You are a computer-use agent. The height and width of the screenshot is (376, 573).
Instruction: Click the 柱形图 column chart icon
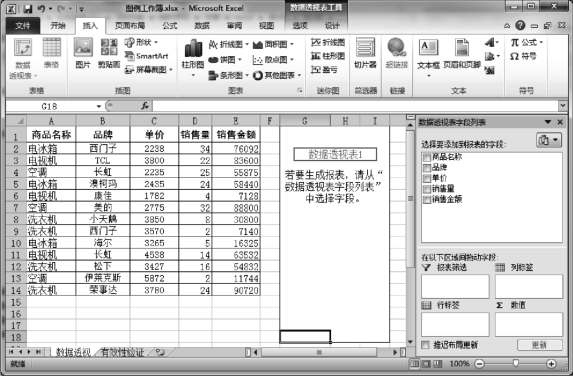coord(193,48)
